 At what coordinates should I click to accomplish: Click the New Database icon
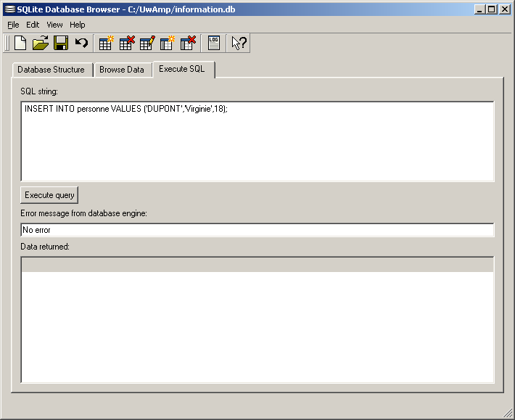tap(20, 44)
